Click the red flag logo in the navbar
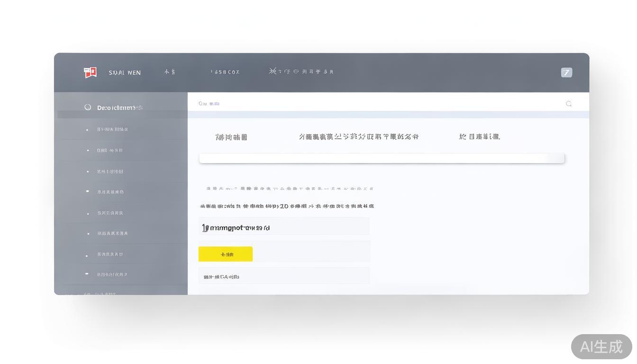 point(90,72)
